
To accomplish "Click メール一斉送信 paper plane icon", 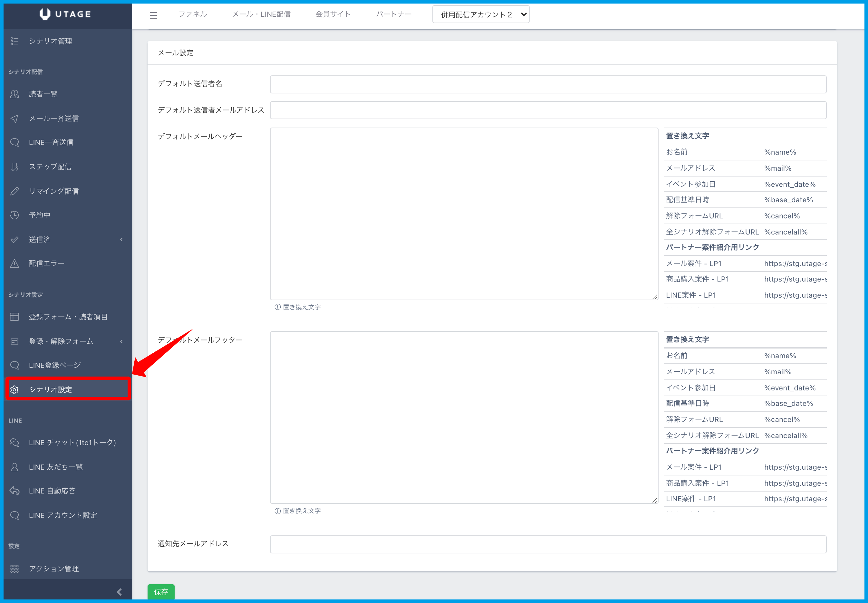I will pyautogui.click(x=14, y=119).
